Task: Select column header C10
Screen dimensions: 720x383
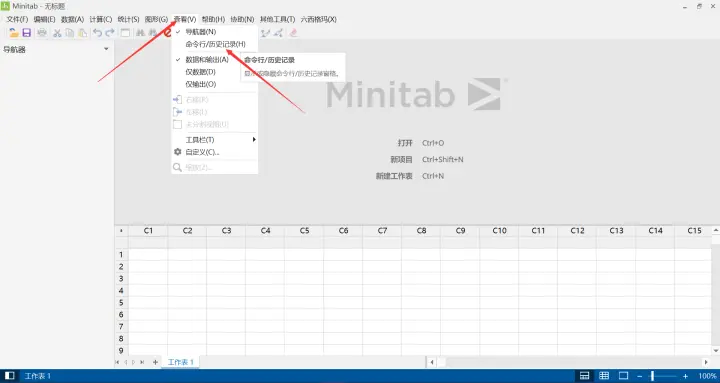Action: (499, 231)
